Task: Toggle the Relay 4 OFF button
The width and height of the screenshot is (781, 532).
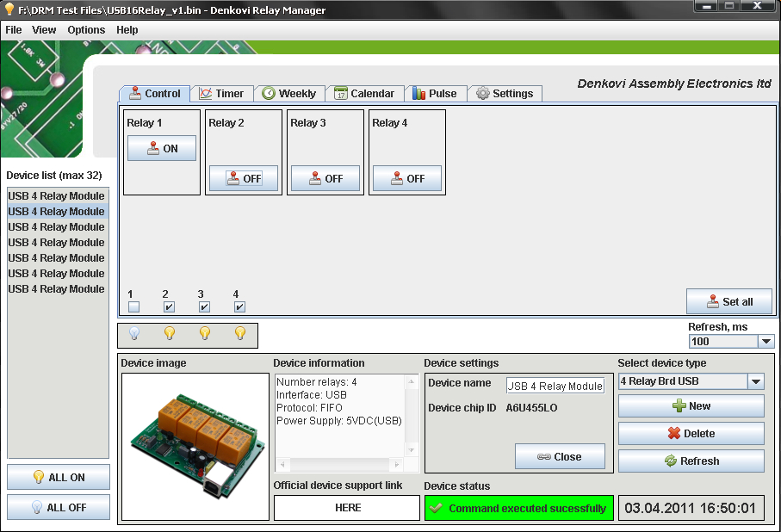Action: (407, 178)
